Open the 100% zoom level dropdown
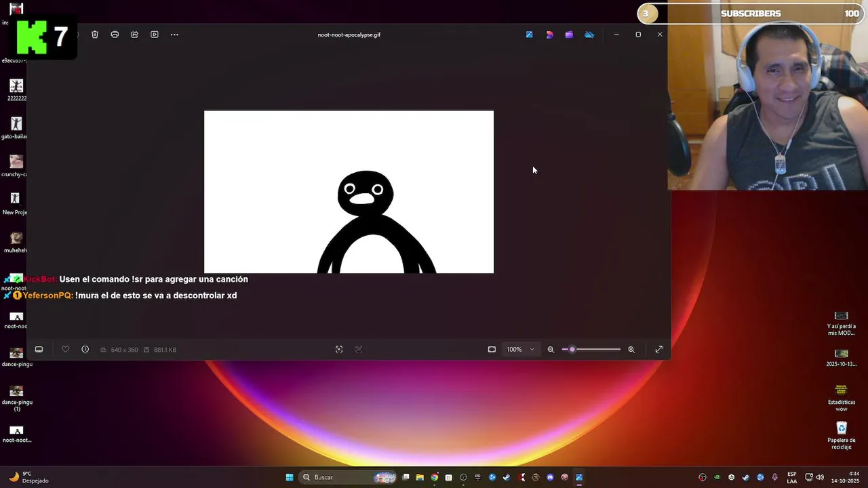This screenshot has height=488, width=868. 521,350
